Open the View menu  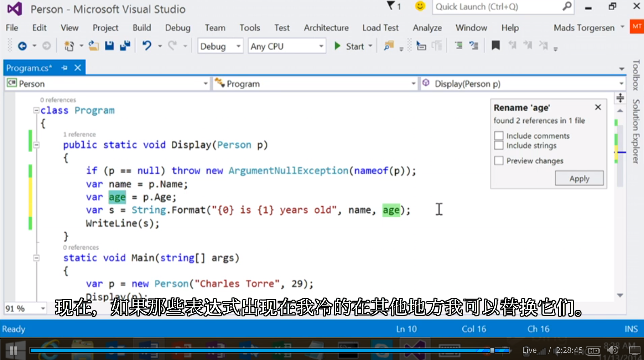coord(69,28)
